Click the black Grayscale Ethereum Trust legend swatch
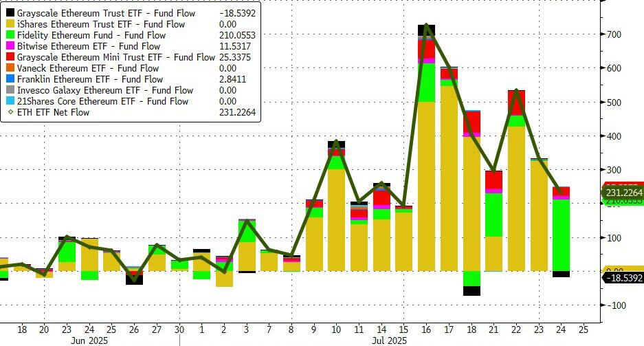Screen dimensions: 644x346 coord(10,13)
